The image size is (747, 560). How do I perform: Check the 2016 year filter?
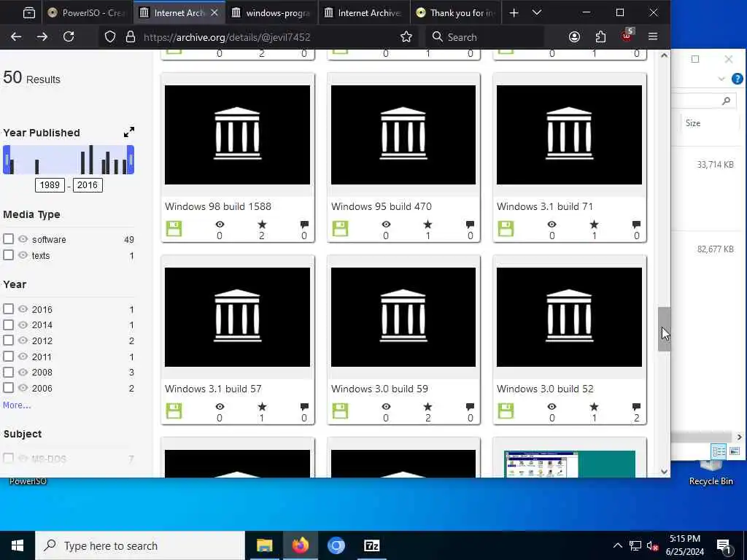click(x=8, y=308)
